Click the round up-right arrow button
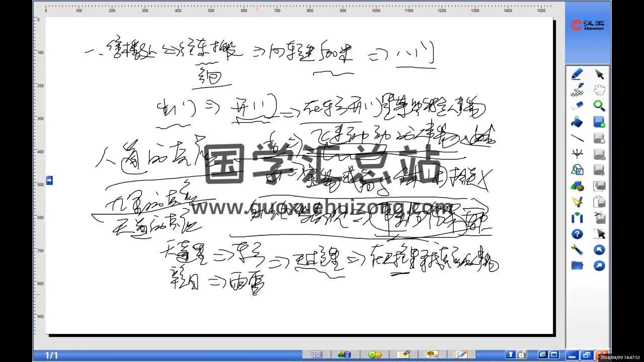This screenshot has width=644, height=362. click(x=599, y=265)
